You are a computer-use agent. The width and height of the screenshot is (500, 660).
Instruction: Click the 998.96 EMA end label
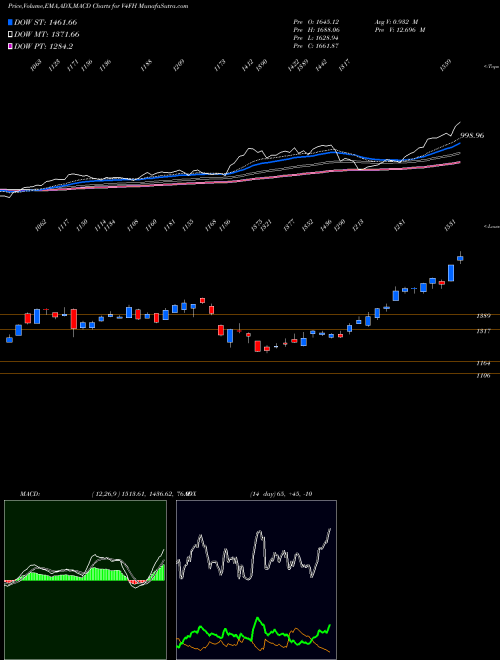[x=472, y=136]
